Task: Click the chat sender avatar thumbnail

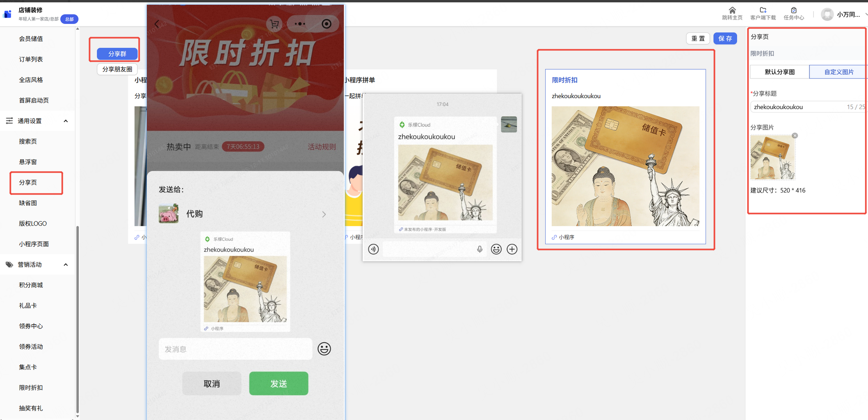Action: [509, 125]
